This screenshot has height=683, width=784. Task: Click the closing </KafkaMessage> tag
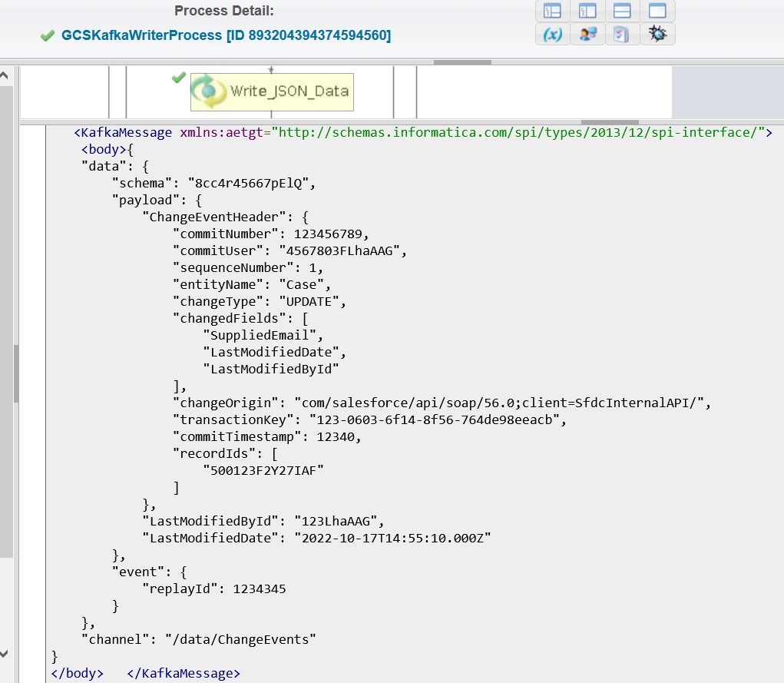[184, 674]
